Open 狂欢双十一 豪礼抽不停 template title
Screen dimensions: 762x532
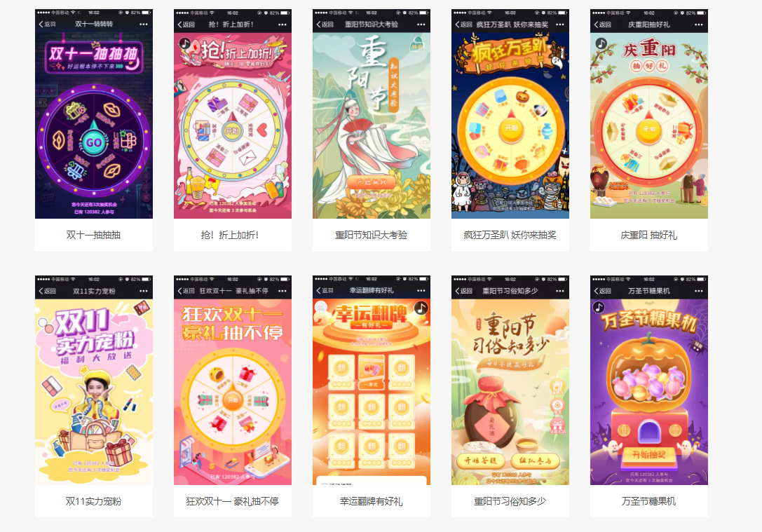pos(232,501)
